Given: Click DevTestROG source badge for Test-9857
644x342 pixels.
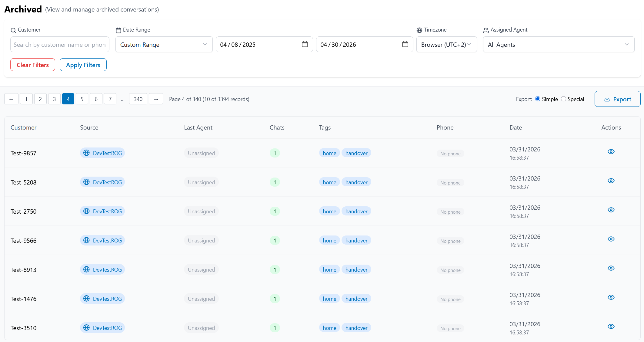Looking at the screenshot, I should click(x=102, y=153).
